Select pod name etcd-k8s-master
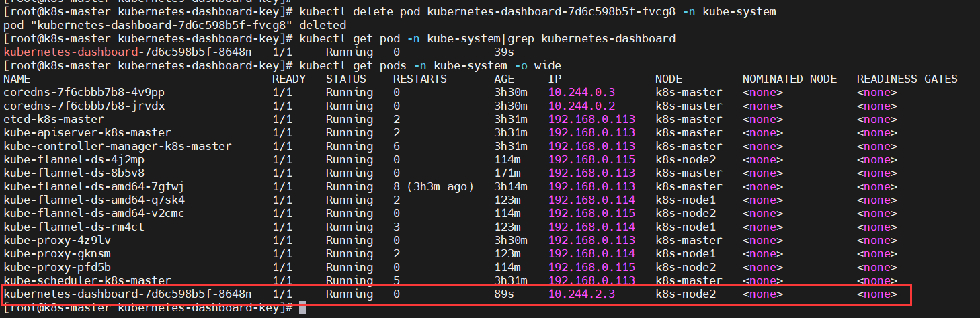The image size is (980, 318). [x=54, y=119]
